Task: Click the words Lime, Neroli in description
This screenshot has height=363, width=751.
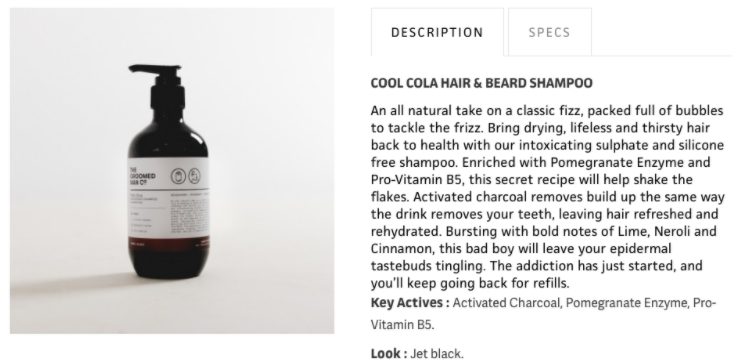Action: coord(658,231)
